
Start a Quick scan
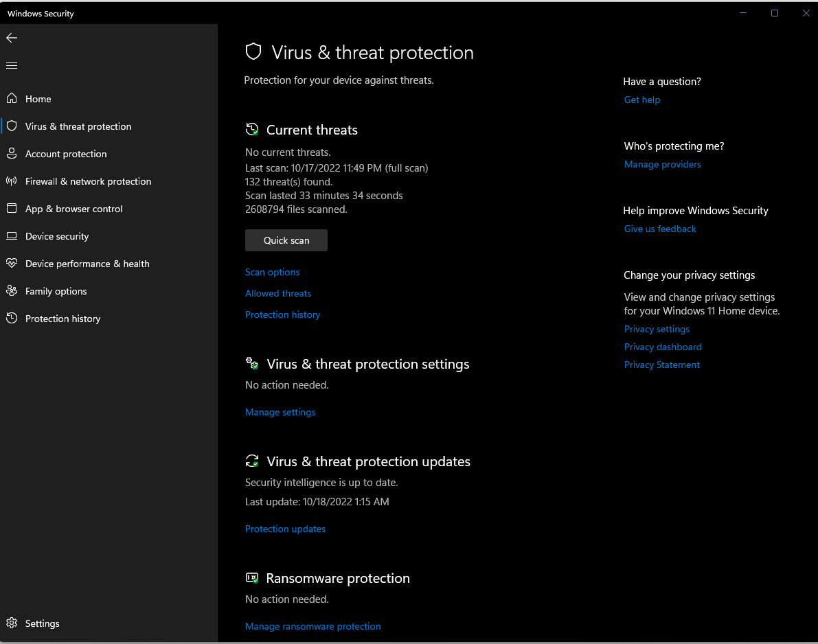(286, 240)
